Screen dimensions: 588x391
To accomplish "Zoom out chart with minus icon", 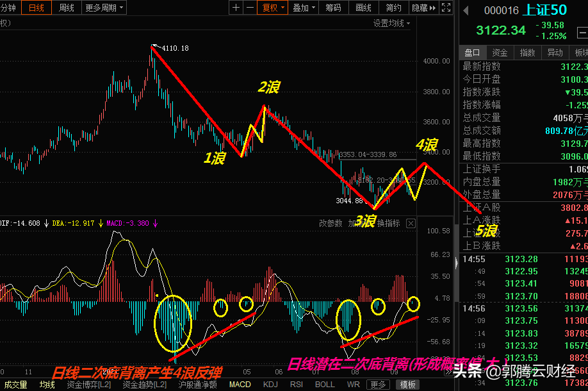I will coord(250,8).
